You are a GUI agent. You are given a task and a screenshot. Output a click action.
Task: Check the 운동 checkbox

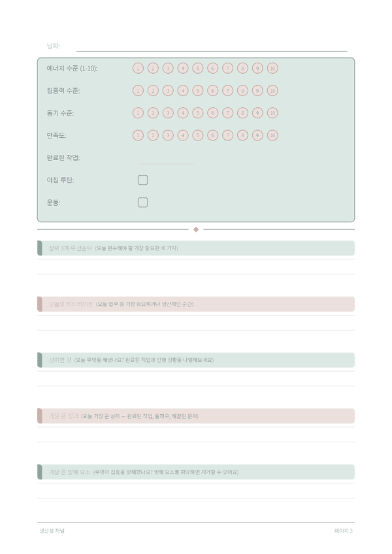pos(143,203)
